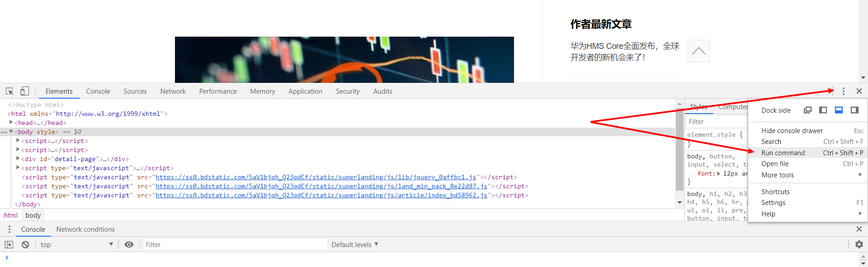Select the closing body tag line
Viewport: 868px width, 267px height.
point(28,205)
